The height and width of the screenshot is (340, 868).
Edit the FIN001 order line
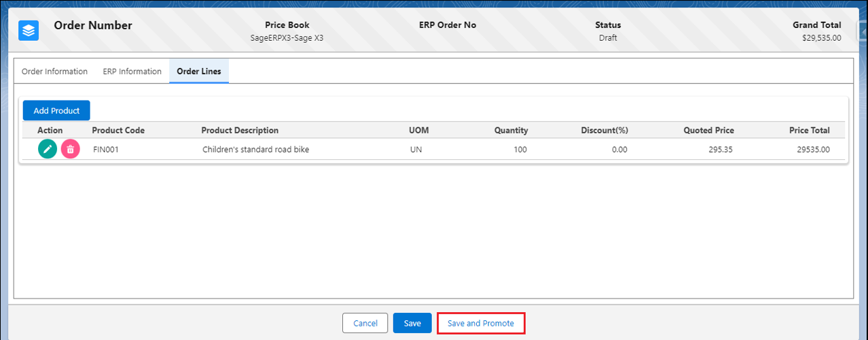tap(48, 149)
